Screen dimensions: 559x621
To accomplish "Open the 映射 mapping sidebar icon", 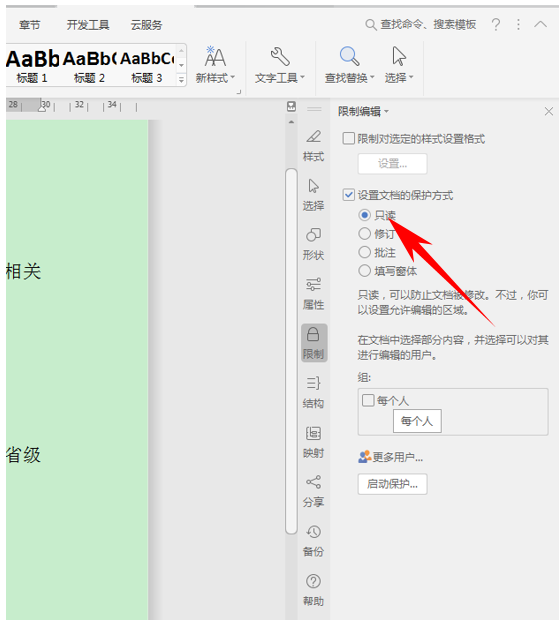I will click(313, 442).
